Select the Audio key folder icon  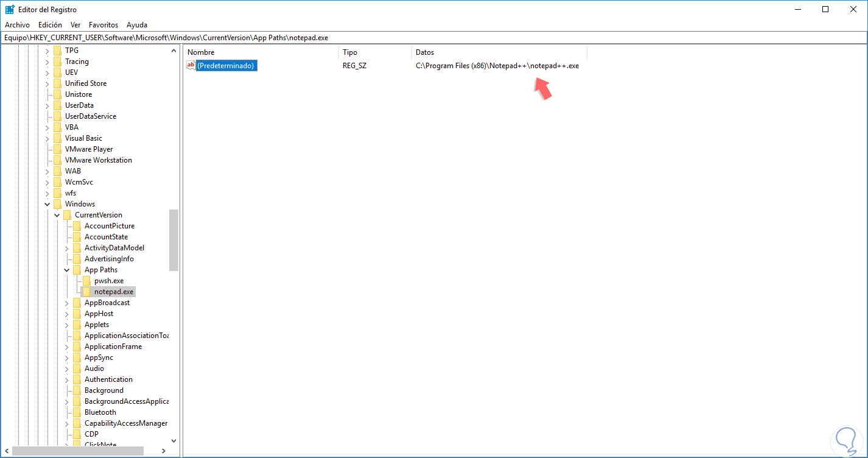(77, 368)
